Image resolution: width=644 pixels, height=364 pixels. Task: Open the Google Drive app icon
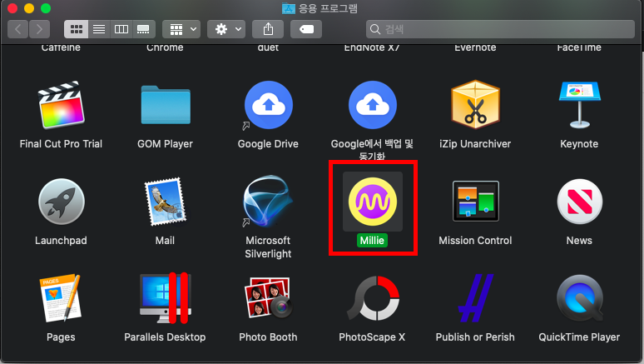tap(268, 105)
